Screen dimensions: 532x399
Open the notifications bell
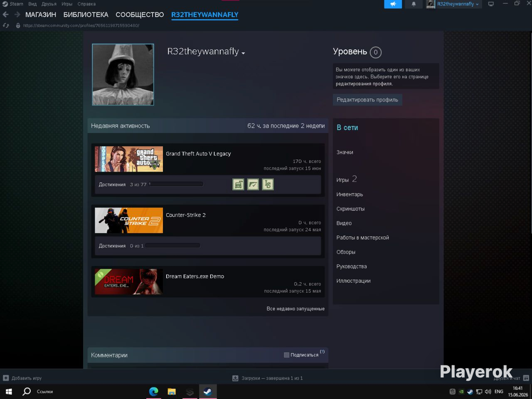(x=414, y=4)
